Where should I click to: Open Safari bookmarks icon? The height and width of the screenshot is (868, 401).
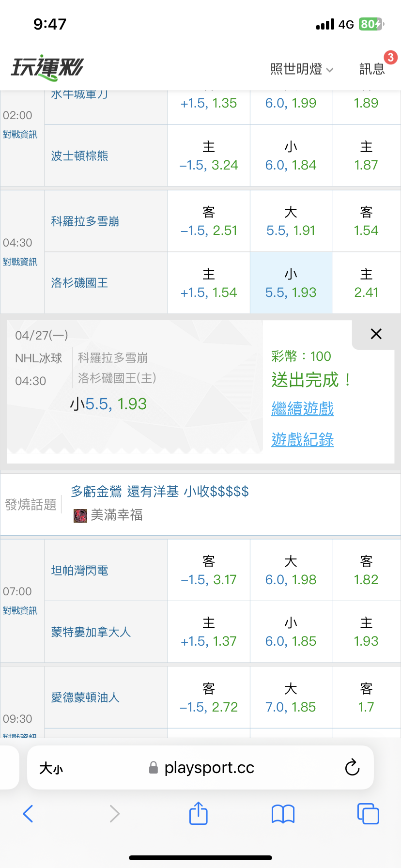[283, 814]
